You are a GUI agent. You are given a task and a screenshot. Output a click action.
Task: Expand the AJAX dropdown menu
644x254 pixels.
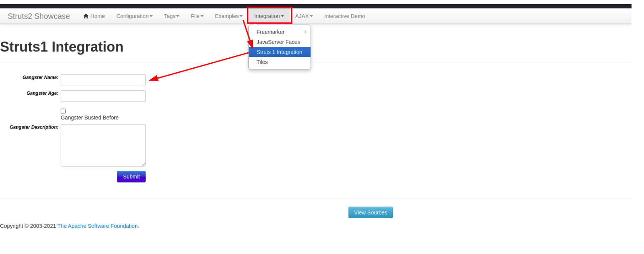point(304,16)
